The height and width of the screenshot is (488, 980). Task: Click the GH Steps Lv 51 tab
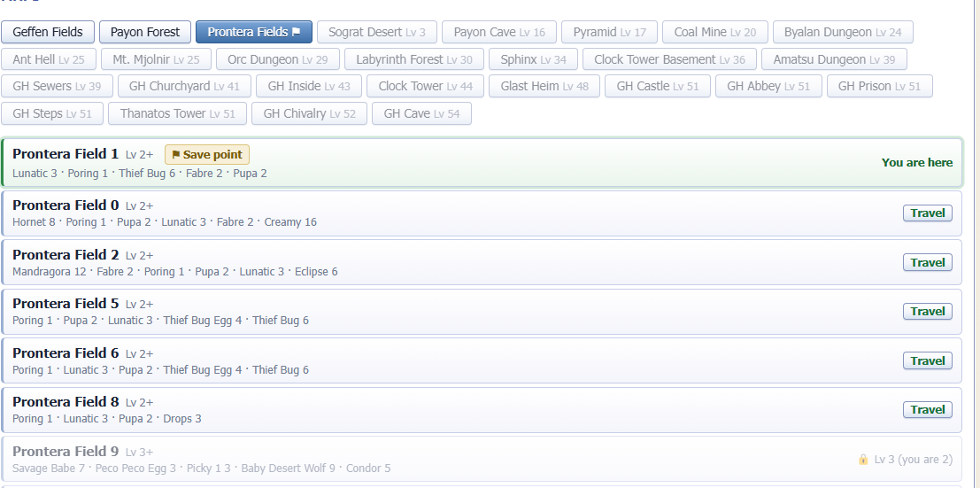click(52, 114)
